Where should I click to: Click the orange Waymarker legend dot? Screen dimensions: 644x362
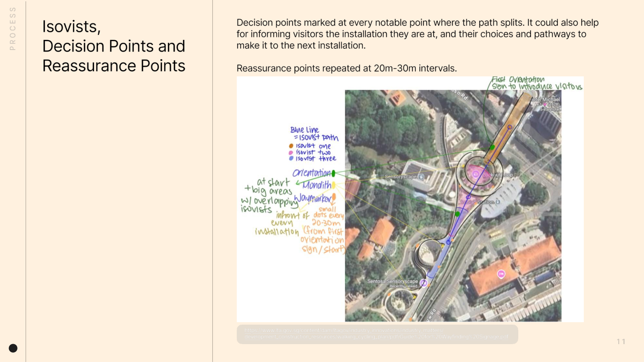[x=334, y=197]
